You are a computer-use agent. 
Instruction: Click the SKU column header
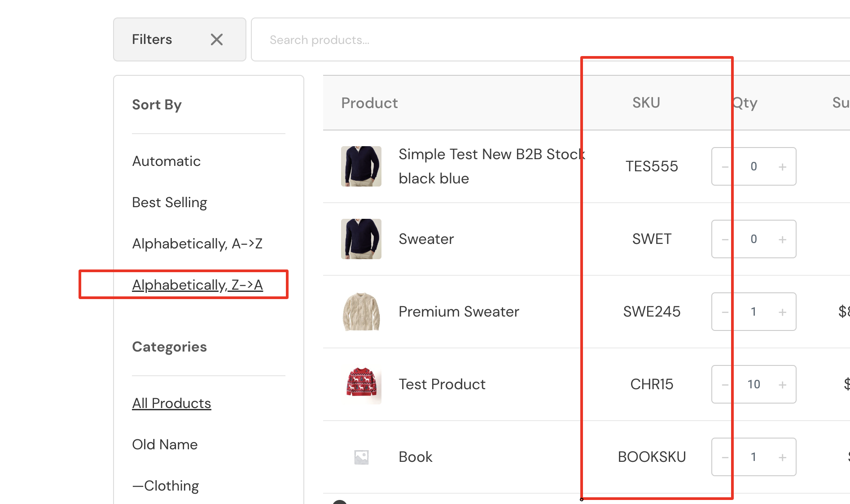pyautogui.click(x=646, y=103)
